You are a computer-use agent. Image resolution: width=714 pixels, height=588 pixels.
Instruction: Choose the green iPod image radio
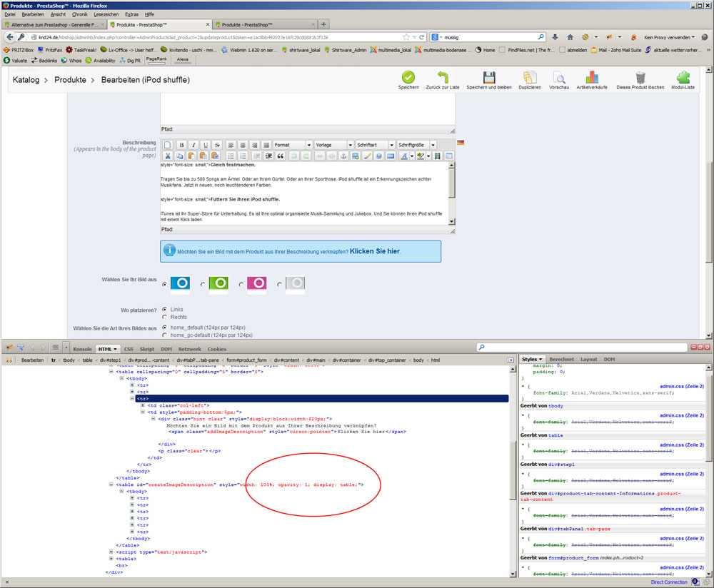click(203, 284)
